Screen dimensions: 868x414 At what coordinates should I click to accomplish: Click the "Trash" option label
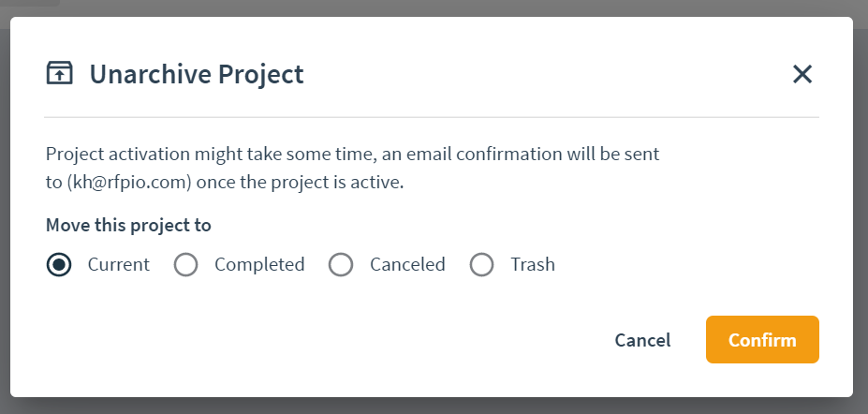[x=533, y=264]
